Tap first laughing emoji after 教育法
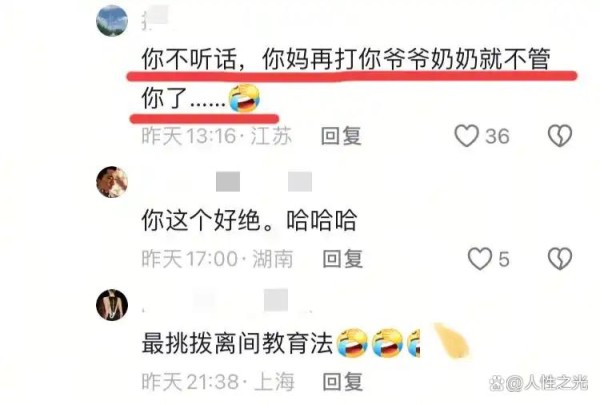The width and height of the screenshot is (600, 404). (x=352, y=342)
